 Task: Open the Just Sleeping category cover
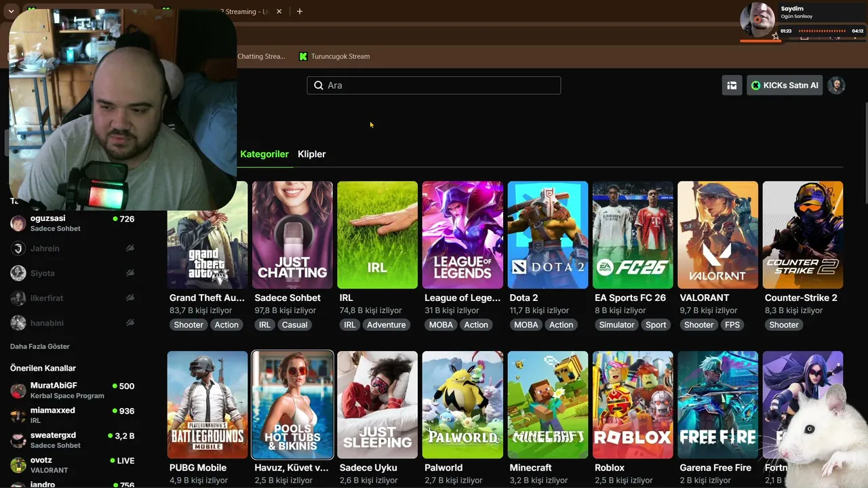(x=378, y=405)
